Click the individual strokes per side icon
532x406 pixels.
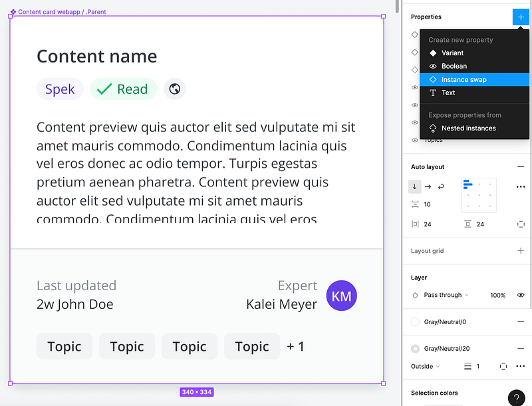pyautogui.click(x=503, y=366)
